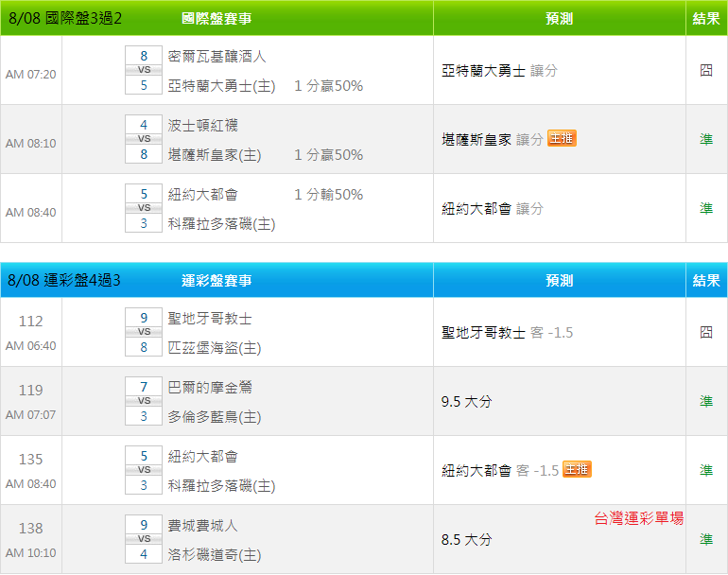Click the 囧 result for 亞特蘭大勇士 prediction
Image resolution: width=728 pixels, height=575 pixels.
tap(706, 71)
